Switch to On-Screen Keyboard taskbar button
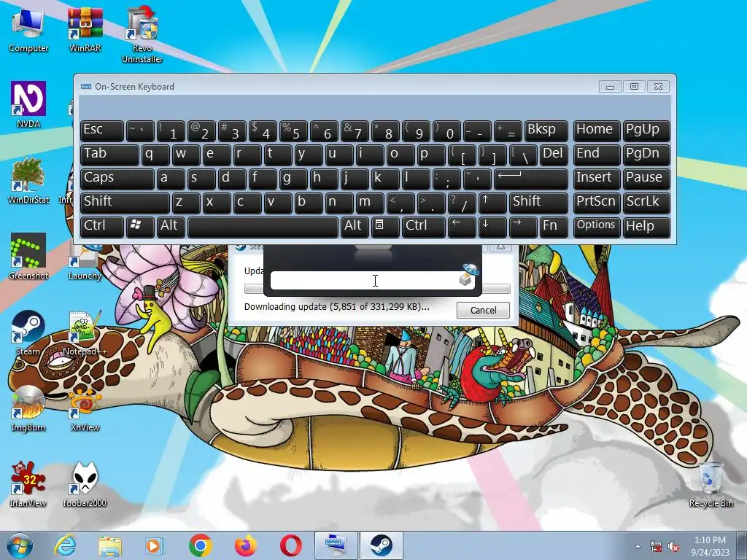This screenshot has width=747, height=560. pyautogui.click(x=336, y=545)
